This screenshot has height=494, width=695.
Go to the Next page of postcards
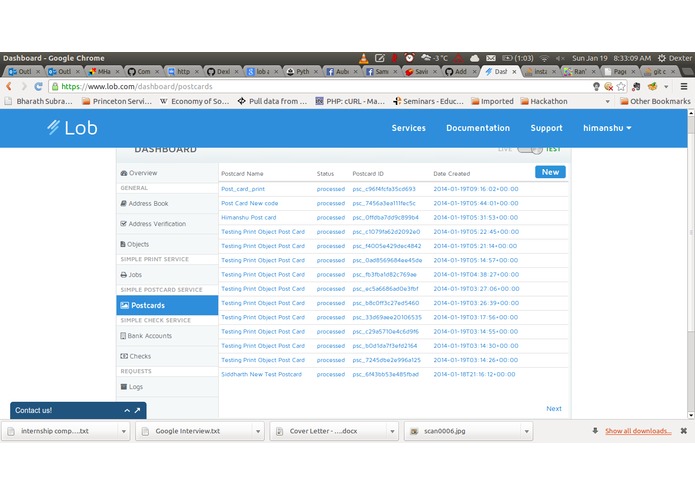(x=554, y=408)
